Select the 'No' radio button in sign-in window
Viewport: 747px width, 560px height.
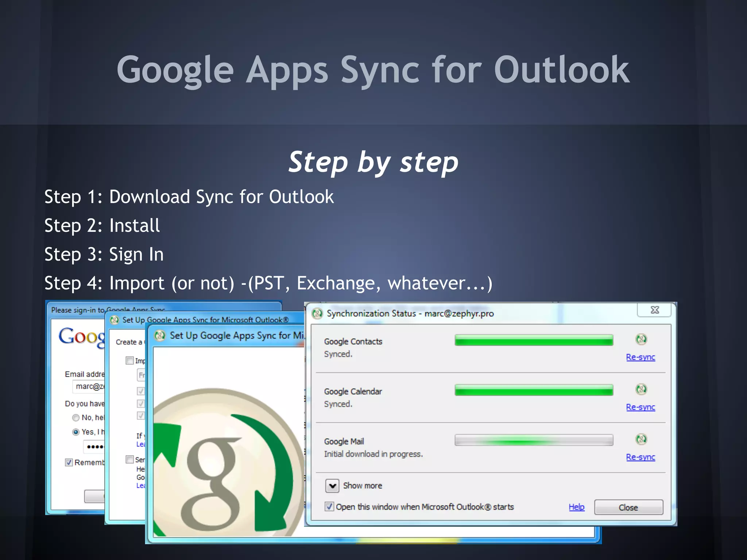[x=76, y=418]
